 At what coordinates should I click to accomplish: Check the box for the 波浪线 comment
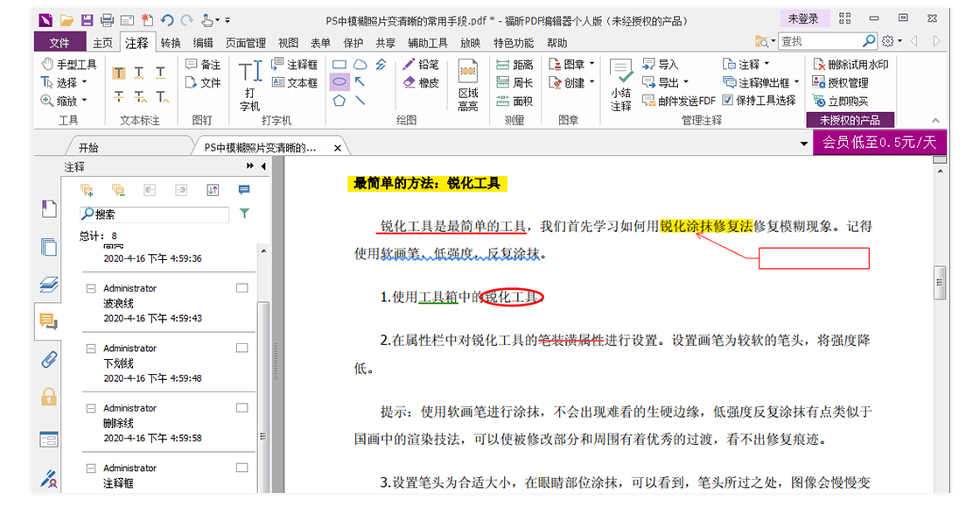pyautogui.click(x=241, y=288)
